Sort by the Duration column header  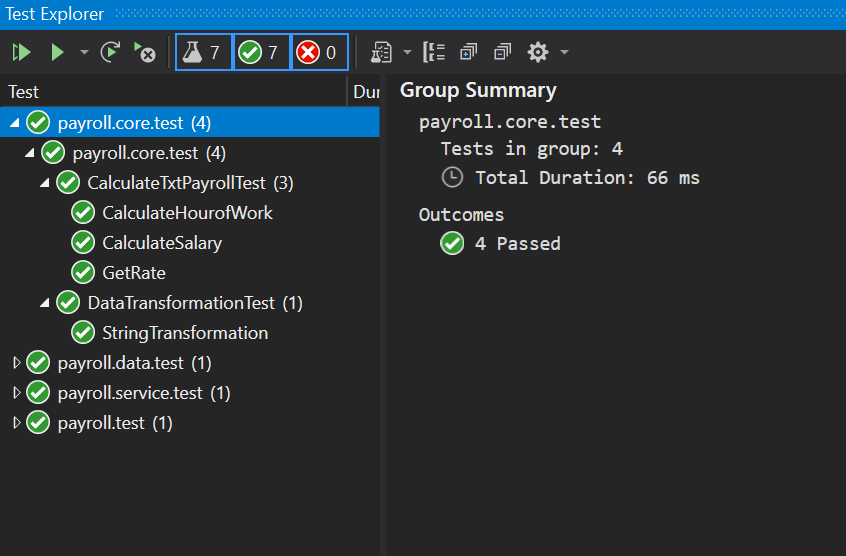click(x=366, y=92)
